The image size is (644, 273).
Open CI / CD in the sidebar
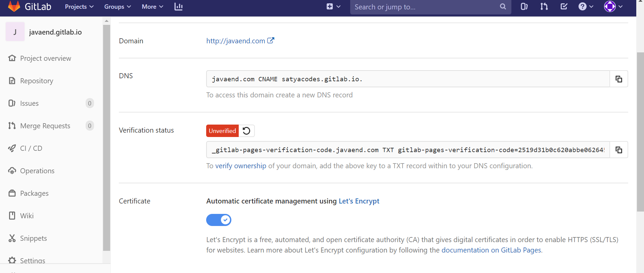pos(31,148)
